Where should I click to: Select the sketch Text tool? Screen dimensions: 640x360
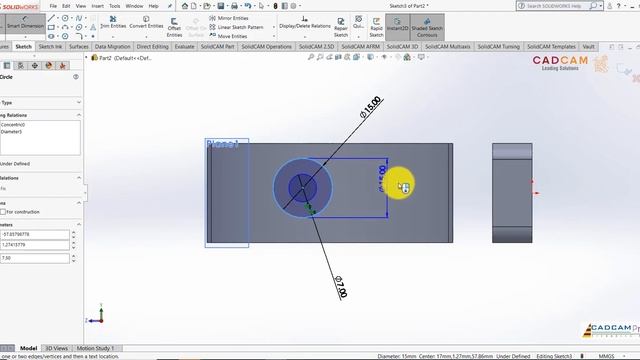(93, 27)
